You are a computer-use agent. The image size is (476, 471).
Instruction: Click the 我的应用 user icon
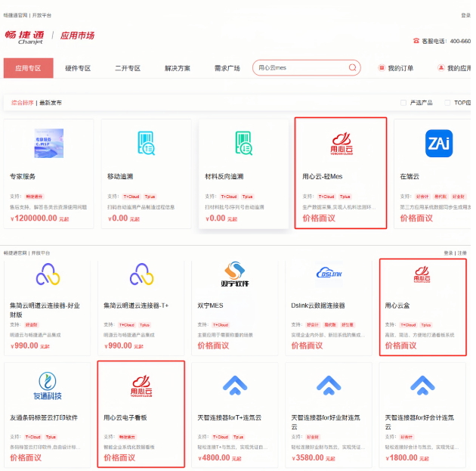point(440,68)
